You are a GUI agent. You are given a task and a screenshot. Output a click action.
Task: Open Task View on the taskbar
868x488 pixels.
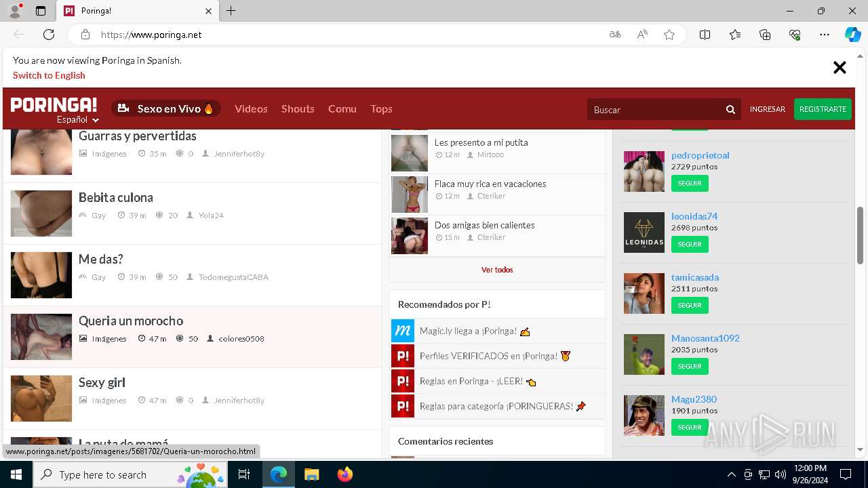244,474
